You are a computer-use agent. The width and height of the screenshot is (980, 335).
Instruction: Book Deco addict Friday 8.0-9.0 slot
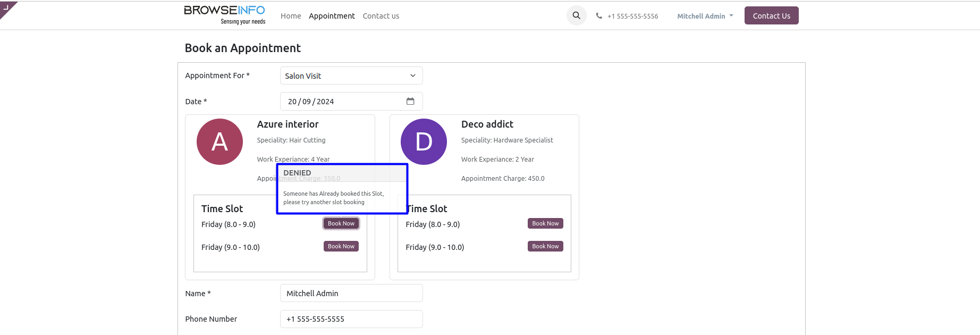click(545, 223)
